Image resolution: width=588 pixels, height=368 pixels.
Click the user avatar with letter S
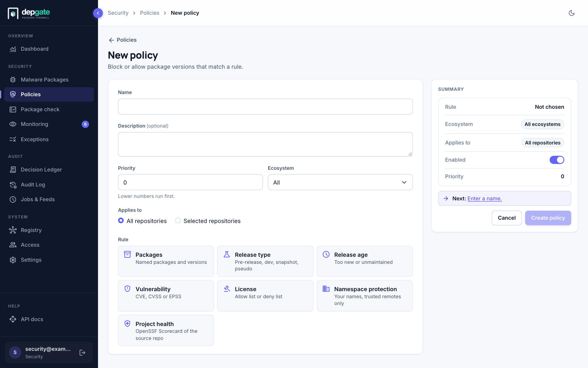(15, 352)
